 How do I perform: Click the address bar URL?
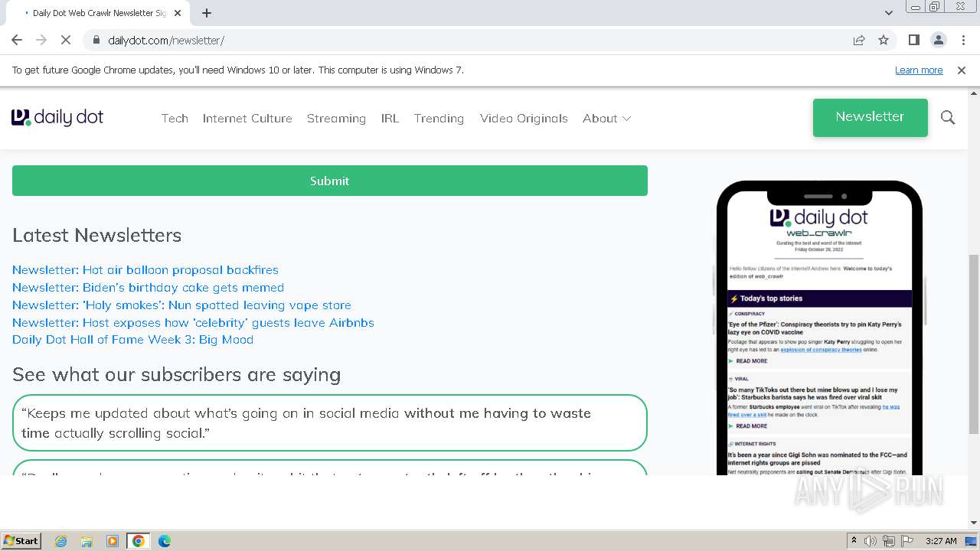tap(166, 40)
